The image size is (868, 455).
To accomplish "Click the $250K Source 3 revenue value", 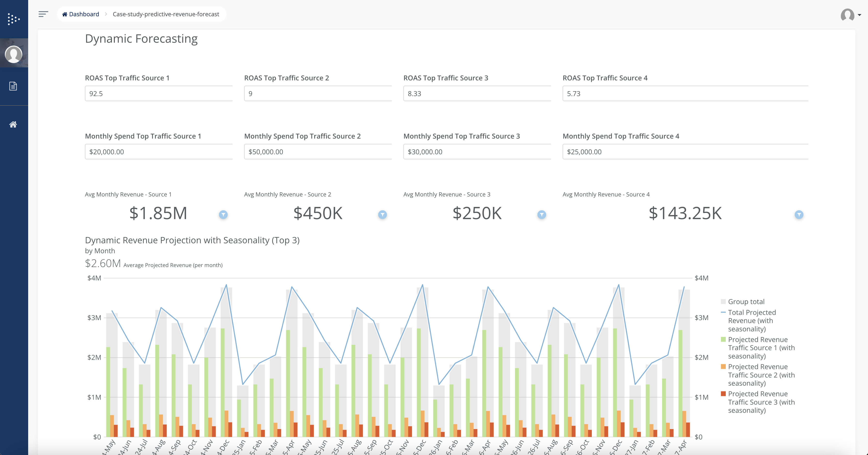I will (x=477, y=213).
